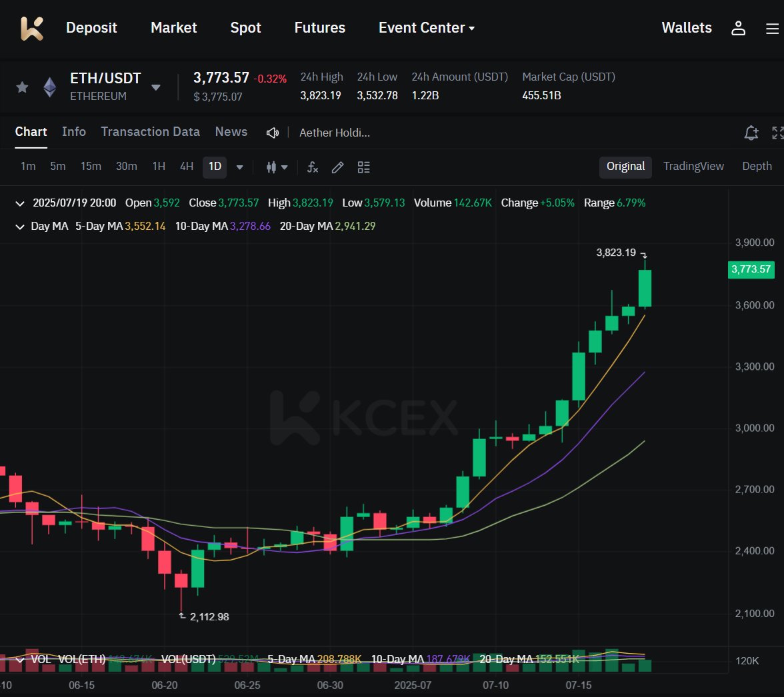Switch to Original chart mode
The image size is (784, 697).
tap(625, 167)
